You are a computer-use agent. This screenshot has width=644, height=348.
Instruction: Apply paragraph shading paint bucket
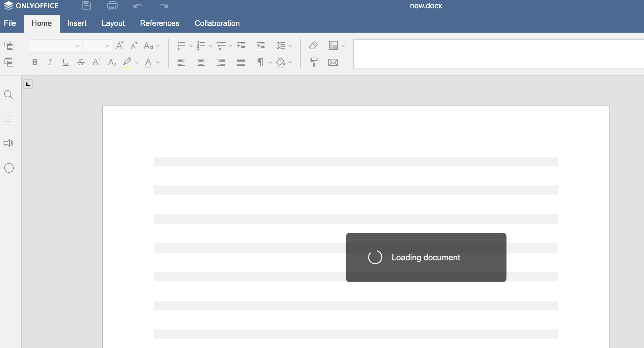tap(280, 62)
